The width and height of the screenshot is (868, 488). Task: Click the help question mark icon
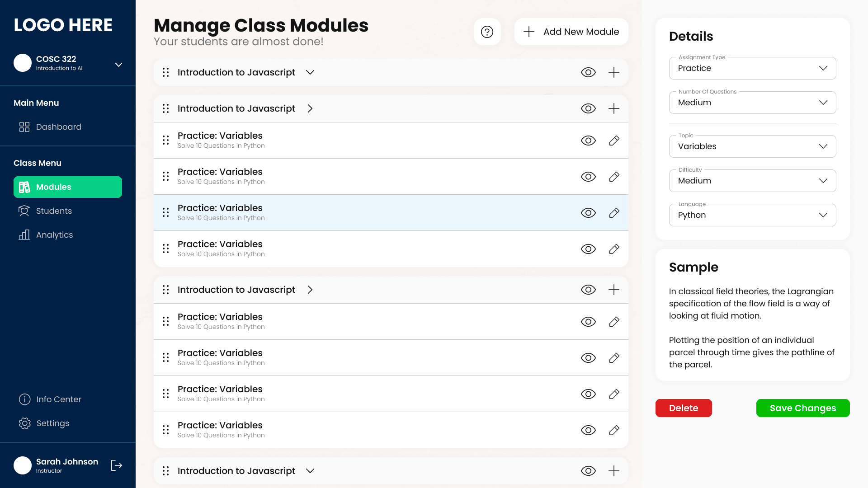[487, 32]
